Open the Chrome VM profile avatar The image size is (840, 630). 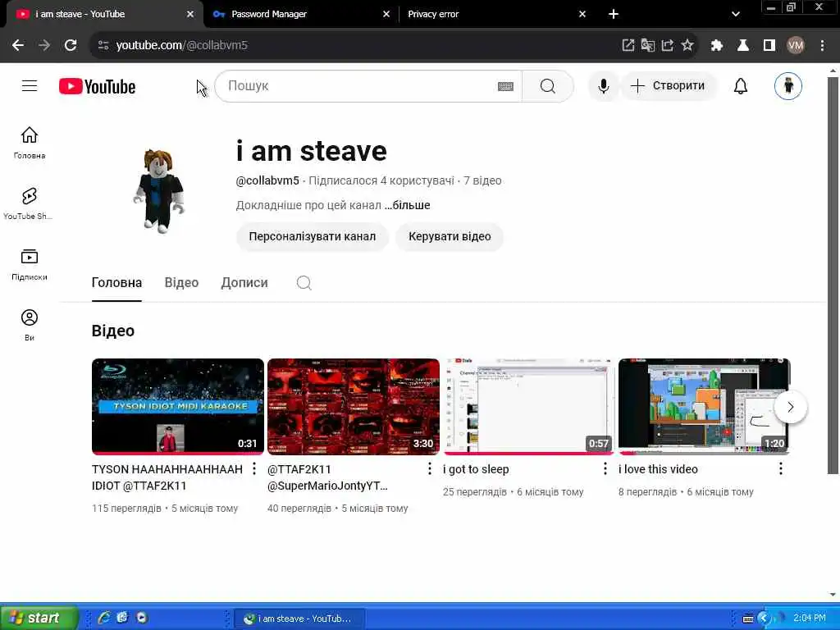[x=796, y=46]
